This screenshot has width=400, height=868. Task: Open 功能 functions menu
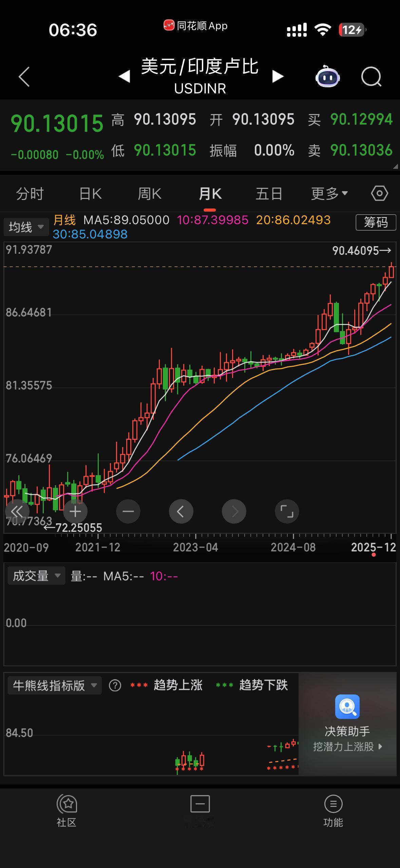(333, 811)
